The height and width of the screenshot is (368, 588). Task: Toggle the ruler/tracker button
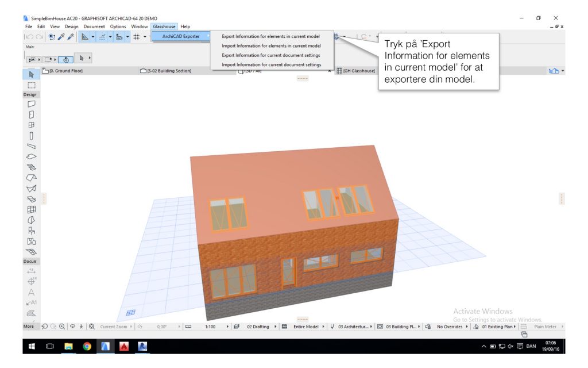click(x=119, y=37)
